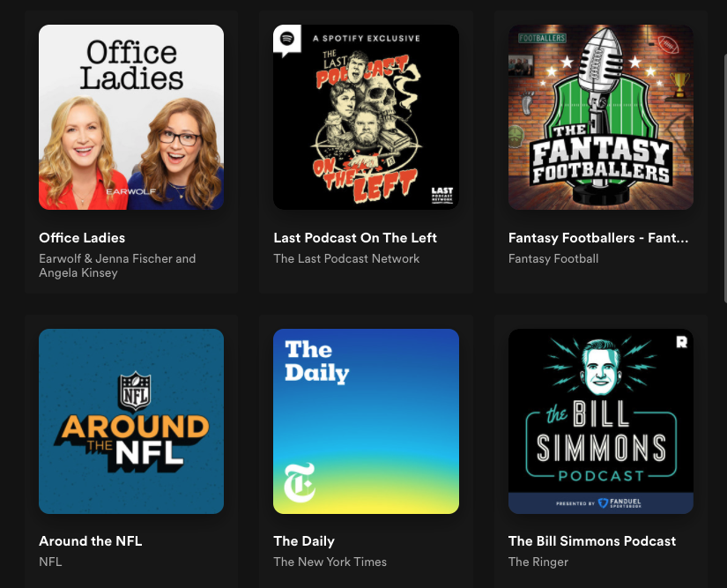The width and height of the screenshot is (727, 588).
Task: Open the Office Ladies cover art
Action: coord(131,117)
